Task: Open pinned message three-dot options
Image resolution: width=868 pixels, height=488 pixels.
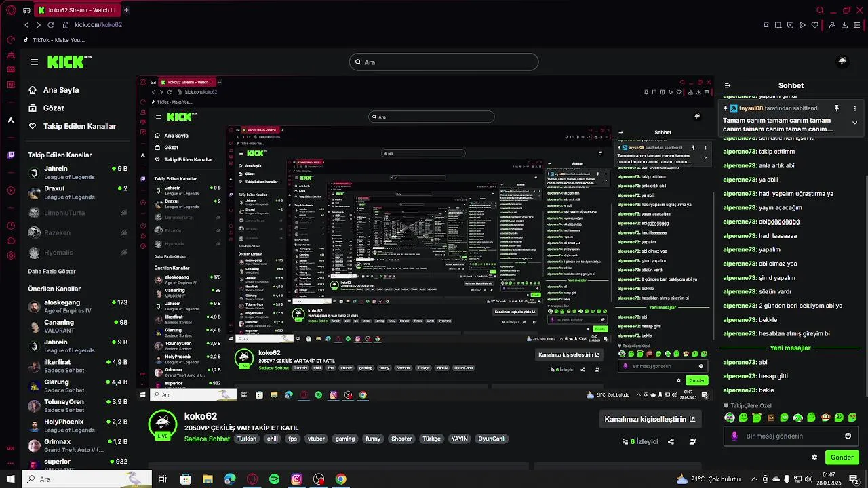Action: (x=854, y=108)
